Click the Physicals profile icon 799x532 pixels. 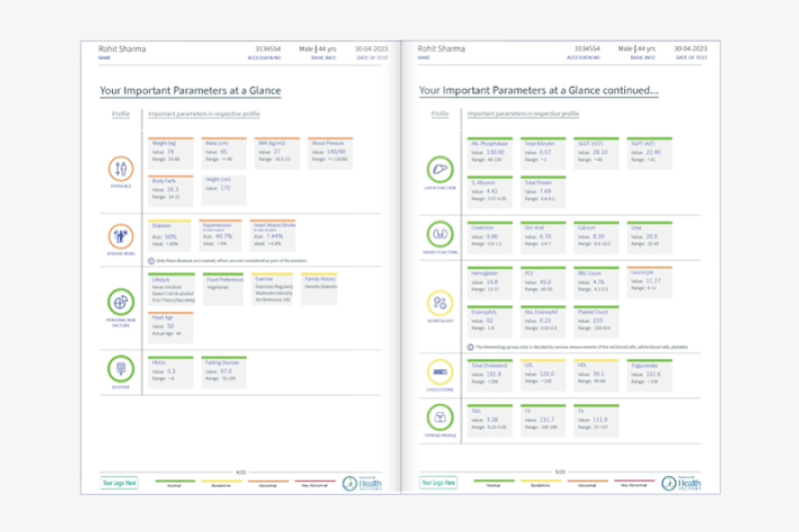coord(120,170)
